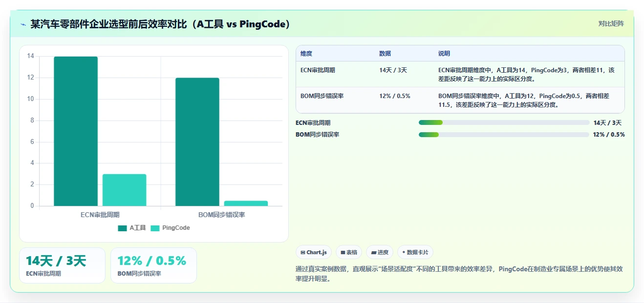Click the 14天 / 3天 table cell
The width and height of the screenshot is (644, 303).
coord(393,70)
